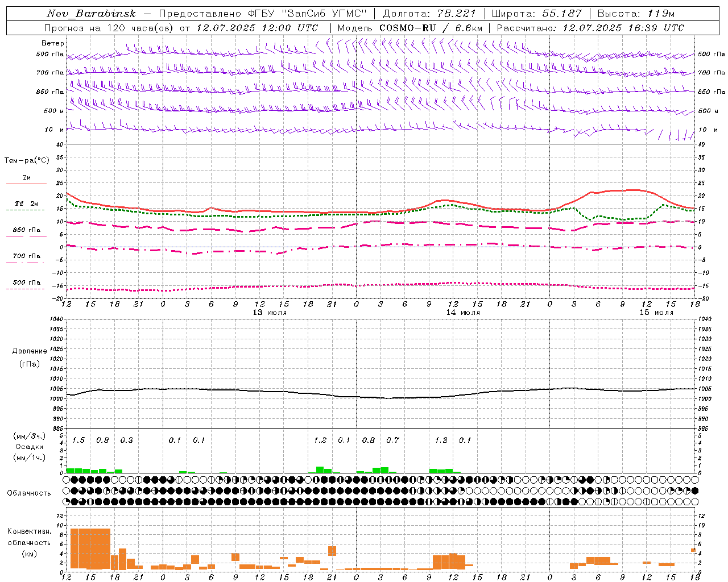Click the (мм/1ч.) units label
Image resolution: width=728 pixels, height=582 pixels.
point(30,458)
